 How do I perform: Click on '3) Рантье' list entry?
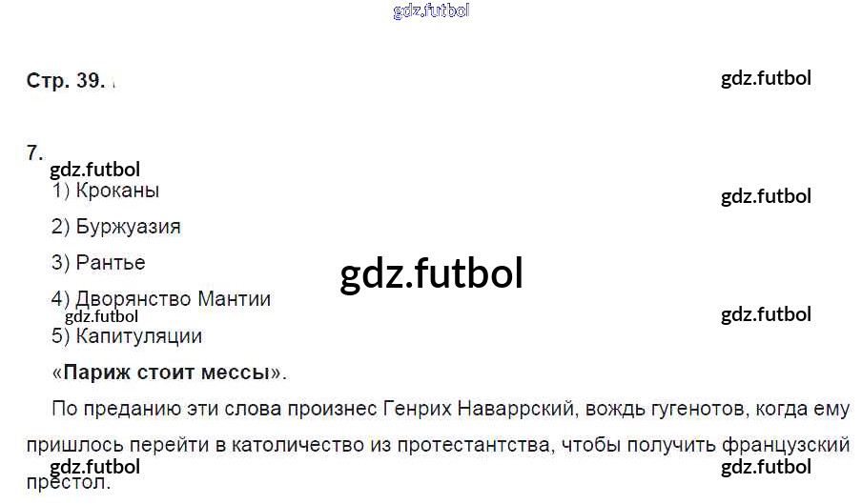[98, 262]
